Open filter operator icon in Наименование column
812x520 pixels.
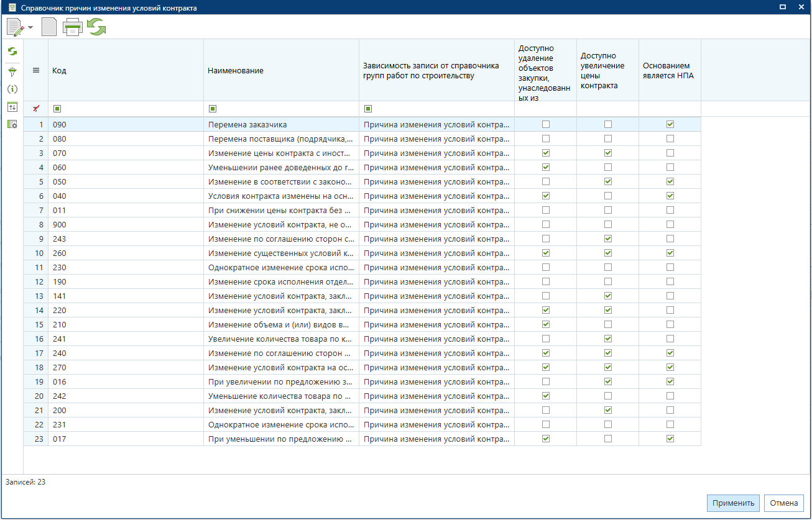click(x=213, y=109)
